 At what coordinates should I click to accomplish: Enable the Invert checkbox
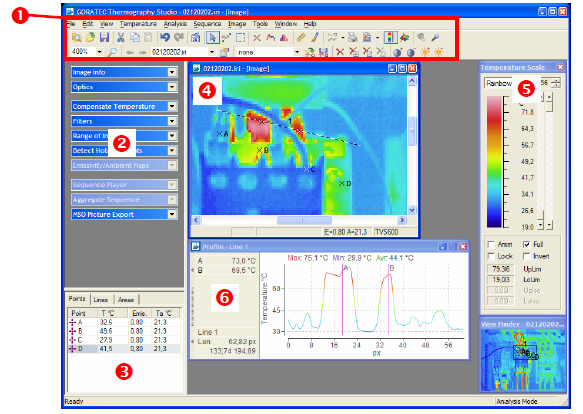point(526,256)
